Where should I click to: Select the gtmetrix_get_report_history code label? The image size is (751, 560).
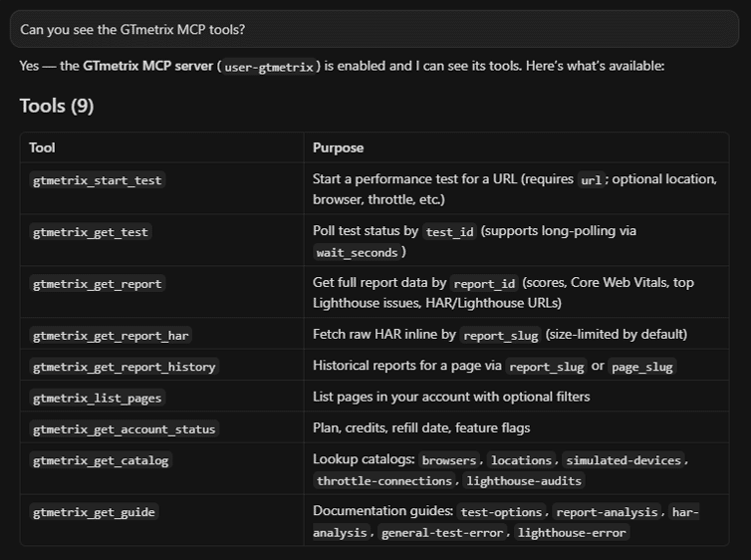125,367
